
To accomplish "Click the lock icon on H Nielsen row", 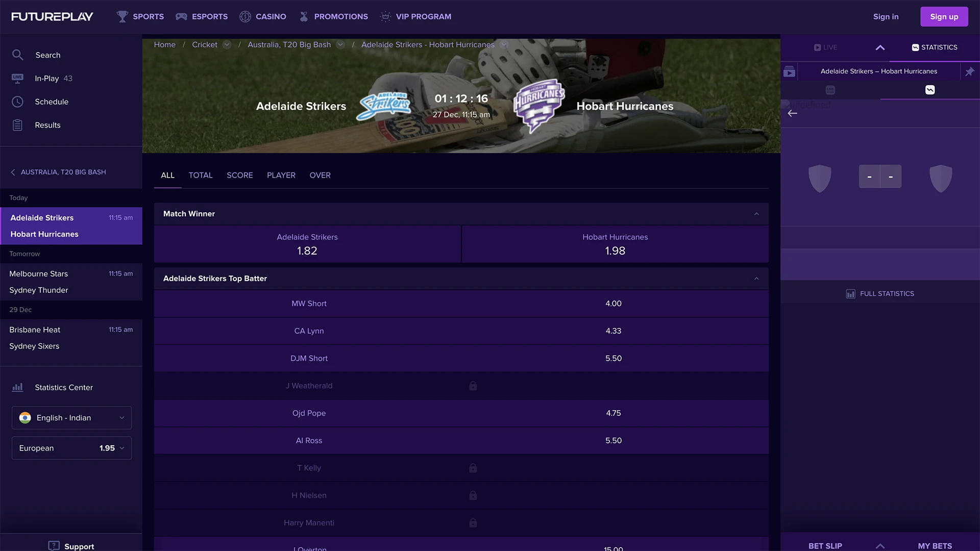I will 473,495.
